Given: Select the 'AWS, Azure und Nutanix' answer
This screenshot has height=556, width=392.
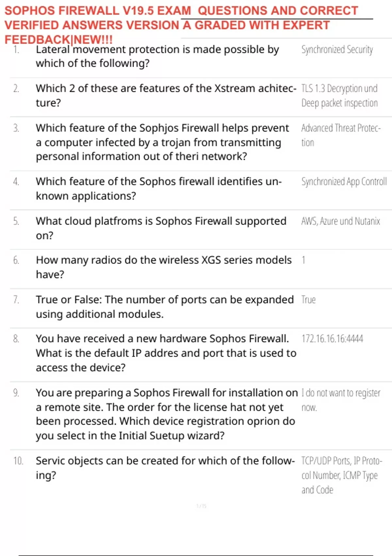Looking at the screenshot, I should pos(340,221).
